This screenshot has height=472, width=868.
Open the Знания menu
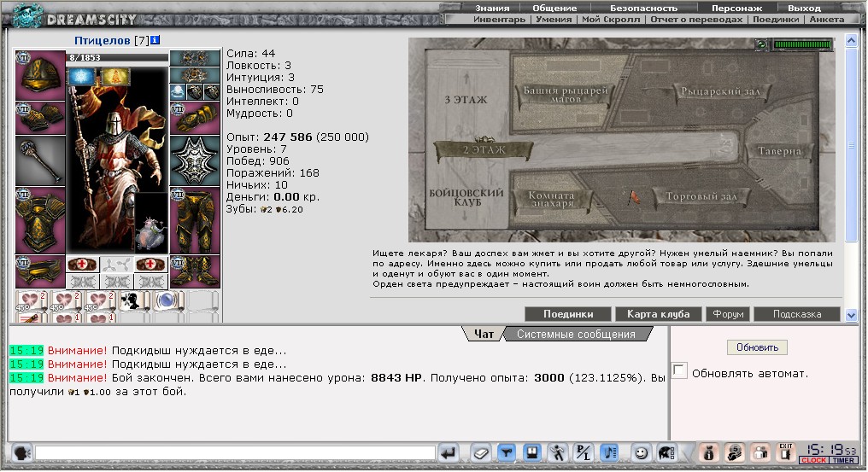coord(491,8)
